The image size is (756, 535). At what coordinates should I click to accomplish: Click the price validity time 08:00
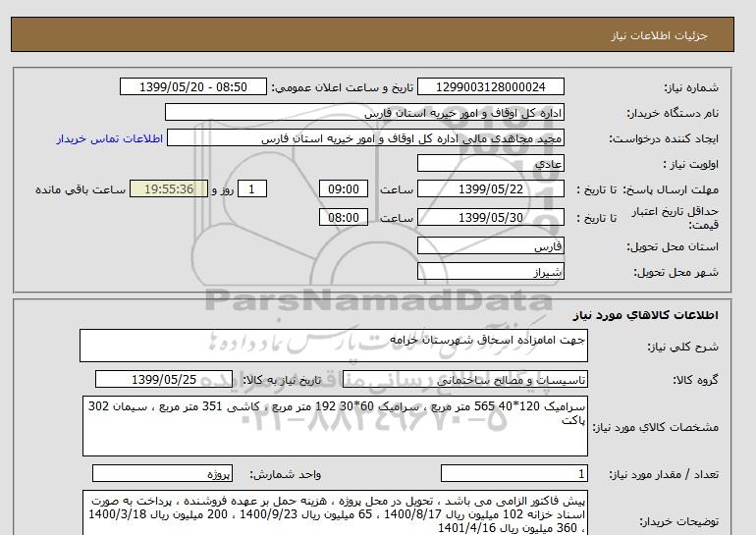click(344, 218)
